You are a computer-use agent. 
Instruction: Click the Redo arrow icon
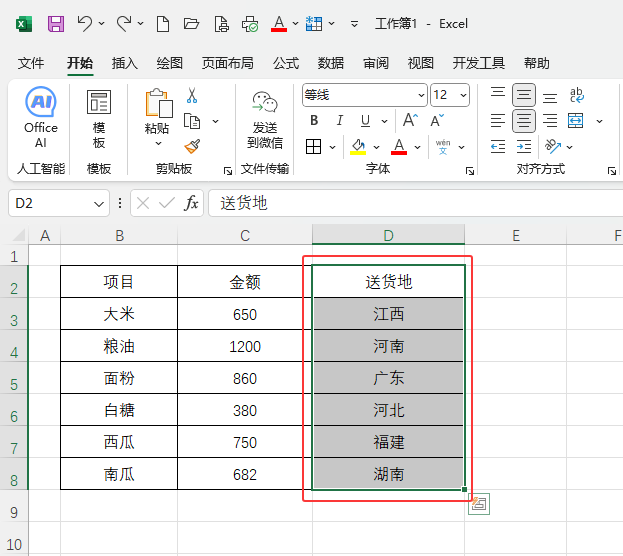tap(124, 24)
